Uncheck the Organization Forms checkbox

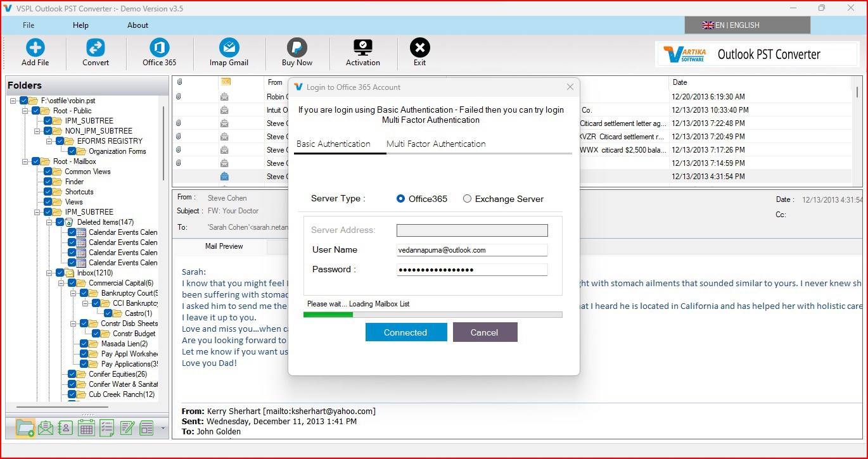tap(72, 151)
